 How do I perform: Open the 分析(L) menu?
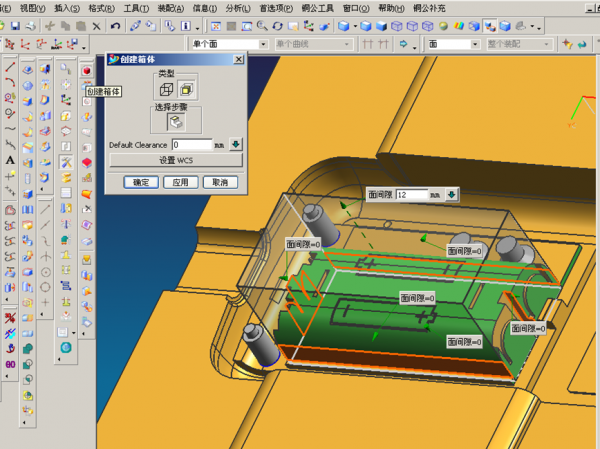point(238,8)
